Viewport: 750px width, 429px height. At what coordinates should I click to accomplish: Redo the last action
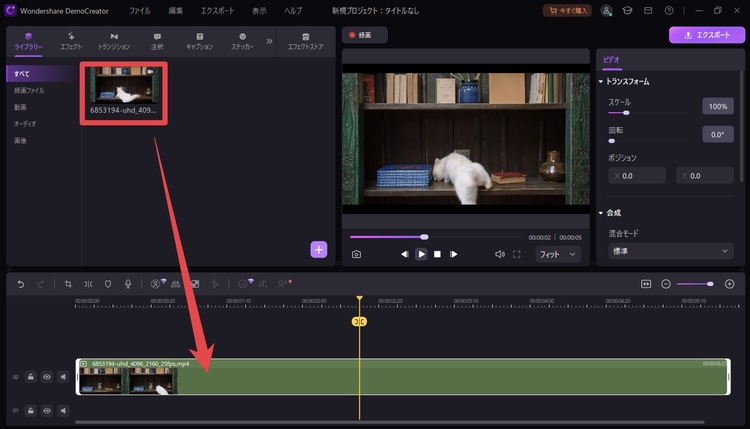(41, 284)
